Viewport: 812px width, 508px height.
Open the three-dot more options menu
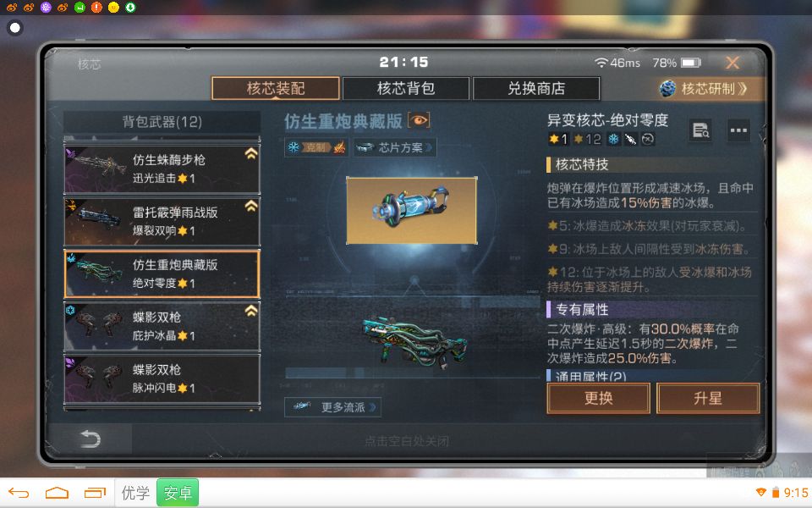coord(738,130)
